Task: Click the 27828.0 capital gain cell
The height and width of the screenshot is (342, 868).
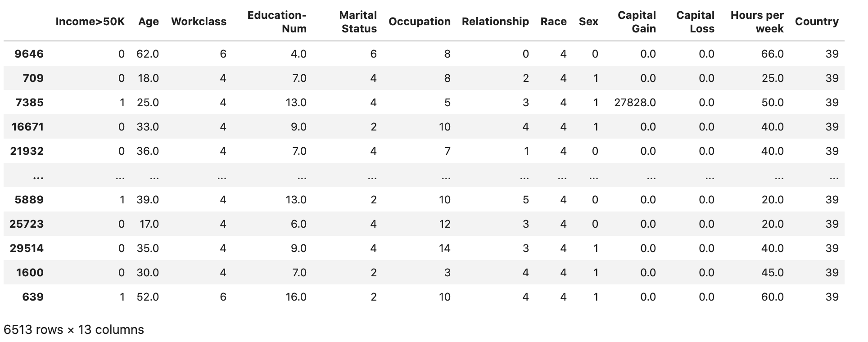Action: [635, 103]
